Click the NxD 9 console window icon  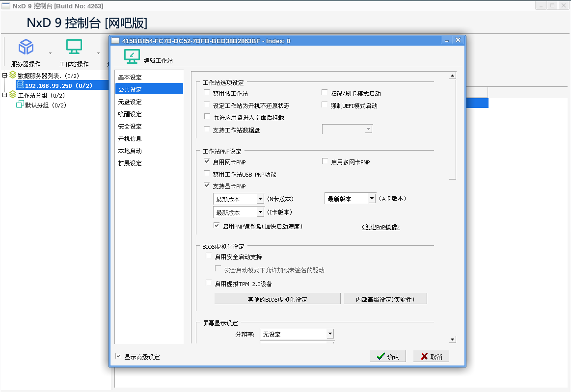6,6
